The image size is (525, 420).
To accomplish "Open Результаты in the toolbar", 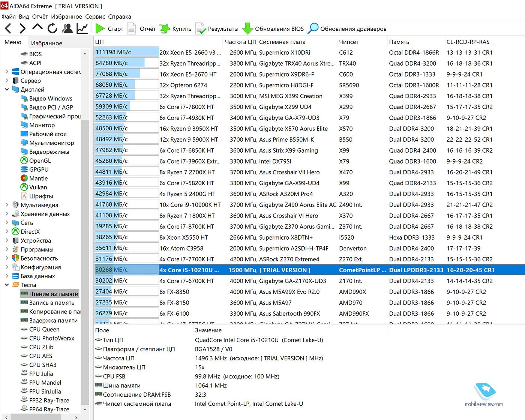I will [217, 29].
